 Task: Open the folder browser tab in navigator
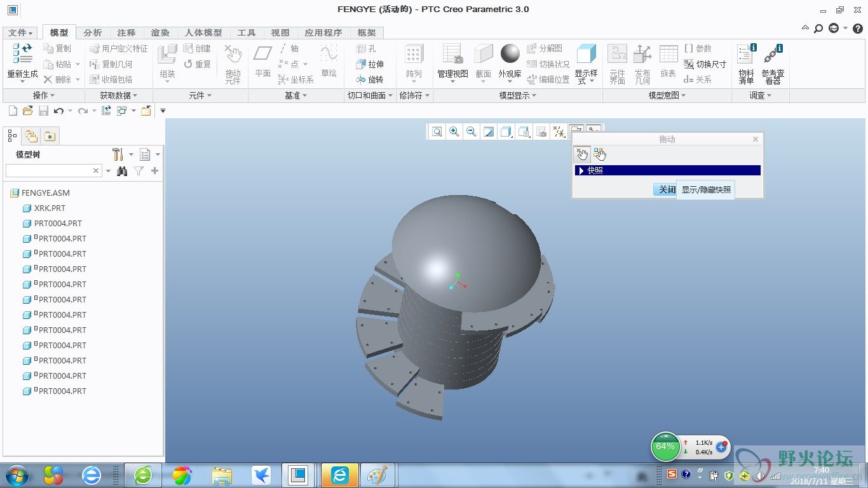point(31,135)
